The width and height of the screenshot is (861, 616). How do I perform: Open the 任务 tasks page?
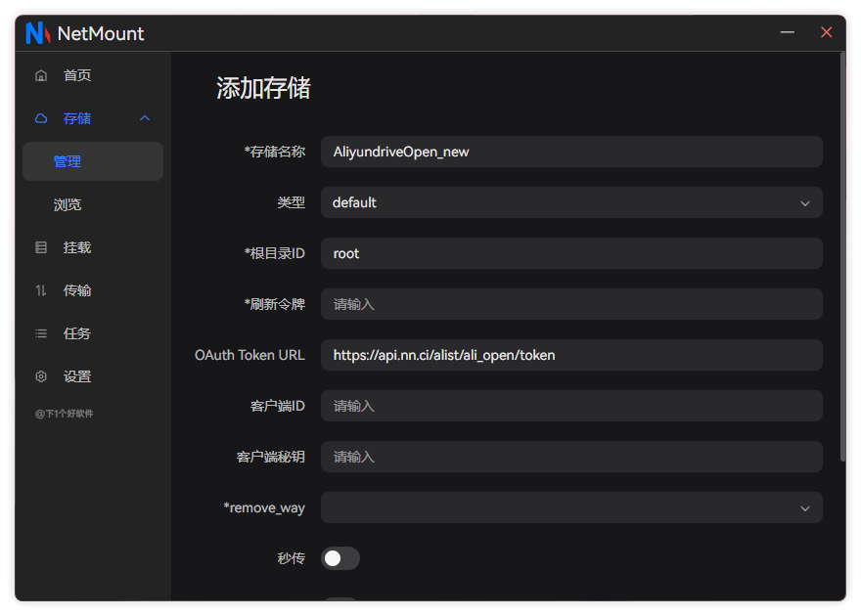click(93, 333)
